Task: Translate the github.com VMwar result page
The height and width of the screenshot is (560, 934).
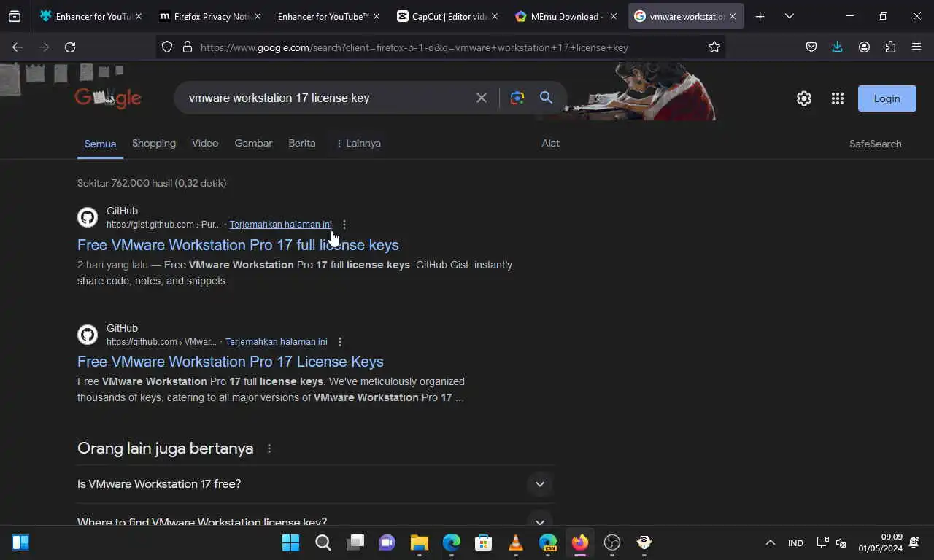Action: tap(277, 342)
